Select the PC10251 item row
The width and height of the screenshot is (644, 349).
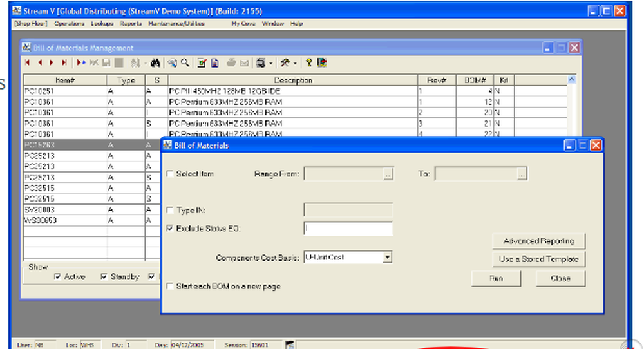click(x=295, y=91)
